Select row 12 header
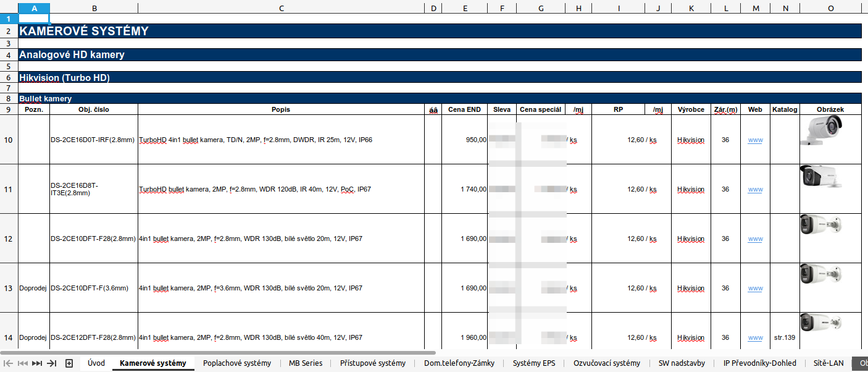868x372 pixels. pyautogui.click(x=9, y=239)
